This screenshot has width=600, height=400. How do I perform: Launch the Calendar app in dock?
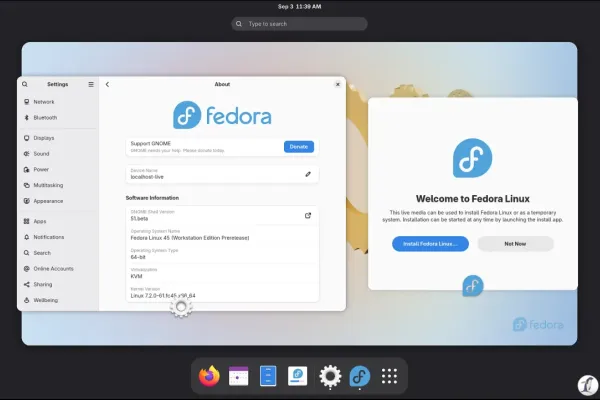pyautogui.click(x=238, y=376)
